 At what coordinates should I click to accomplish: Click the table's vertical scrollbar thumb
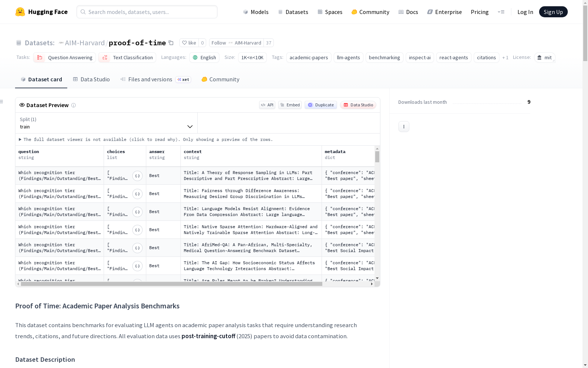(377, 157)
